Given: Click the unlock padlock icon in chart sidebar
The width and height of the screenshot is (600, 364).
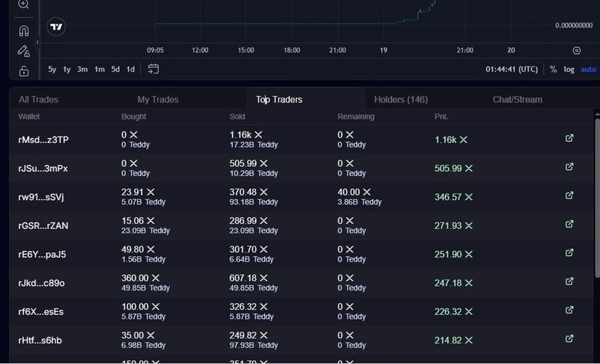Looking at the screenshot, I should [x=23, y=71].
